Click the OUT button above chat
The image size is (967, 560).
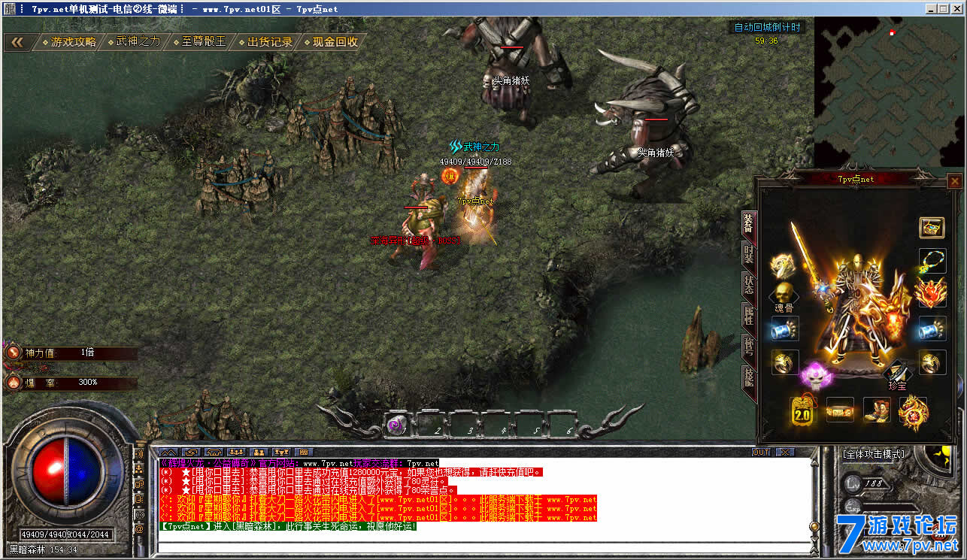coord(761,452)
